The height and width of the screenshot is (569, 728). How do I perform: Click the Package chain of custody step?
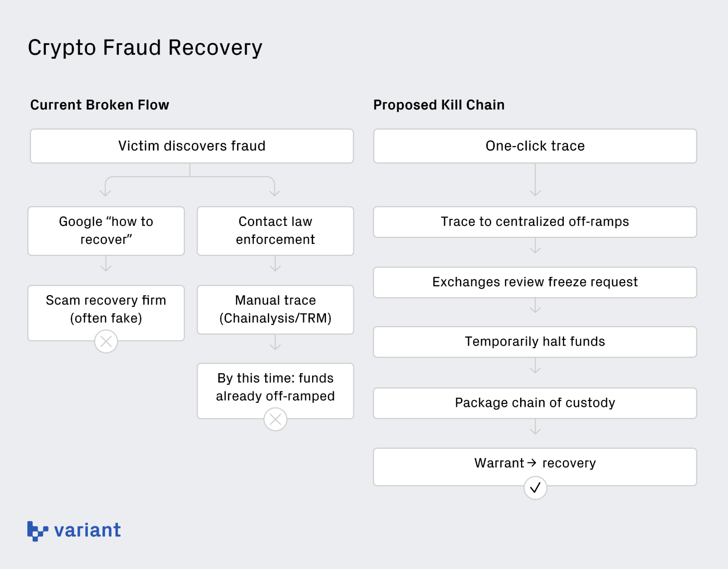[x=535, y=403]
